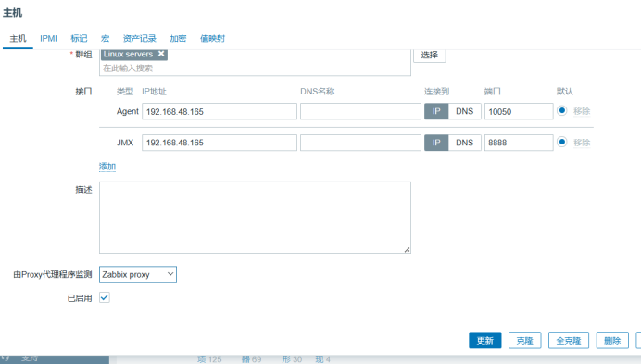Open the 宏 tab
The width and height of the screenshot is (641, 364).
(x=105, y=39)
